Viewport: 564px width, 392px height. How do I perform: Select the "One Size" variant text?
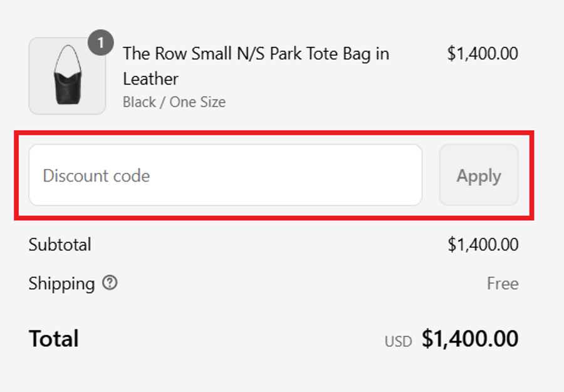(x=197, y=102)
